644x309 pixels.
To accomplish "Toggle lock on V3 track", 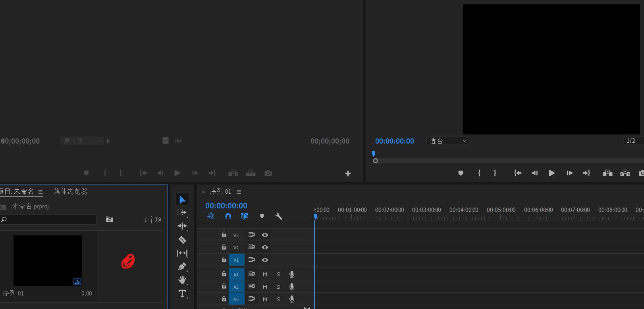I will pos(224,235).
